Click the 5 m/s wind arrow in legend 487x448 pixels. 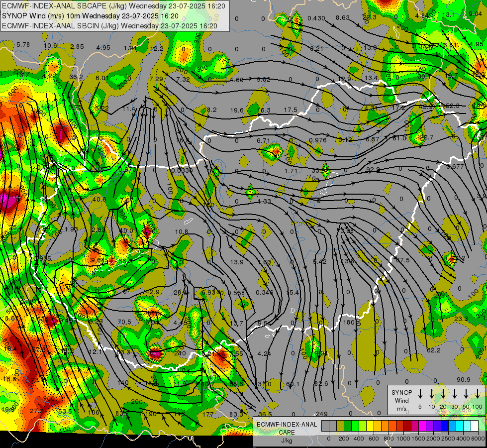[420, 394]
